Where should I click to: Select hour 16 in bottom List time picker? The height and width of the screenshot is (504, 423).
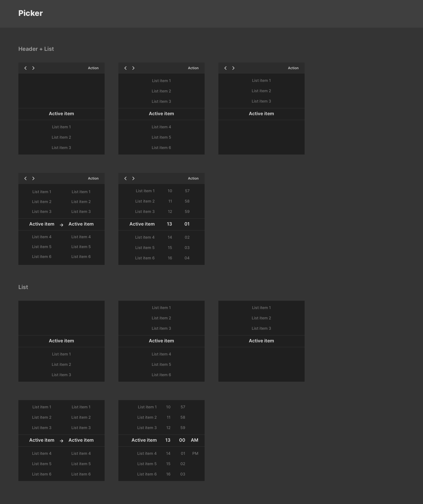pyautogui.click(x=168, y=474)
